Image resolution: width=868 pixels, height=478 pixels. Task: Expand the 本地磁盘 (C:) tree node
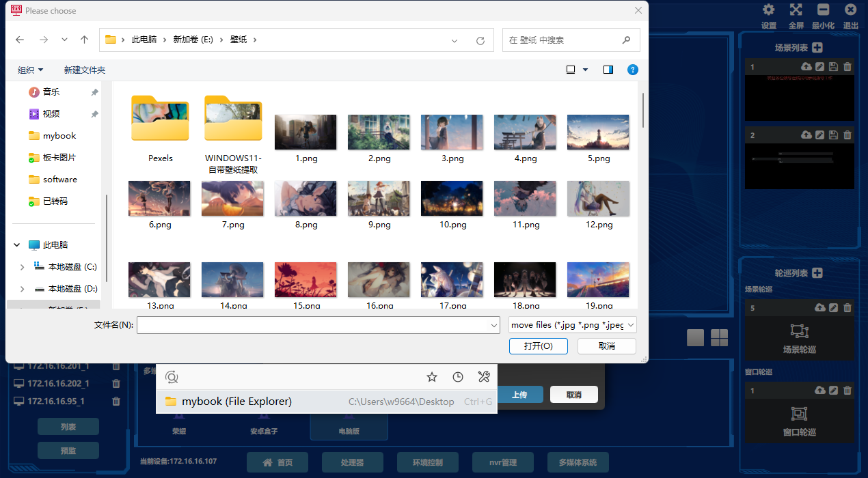(22, 267)
